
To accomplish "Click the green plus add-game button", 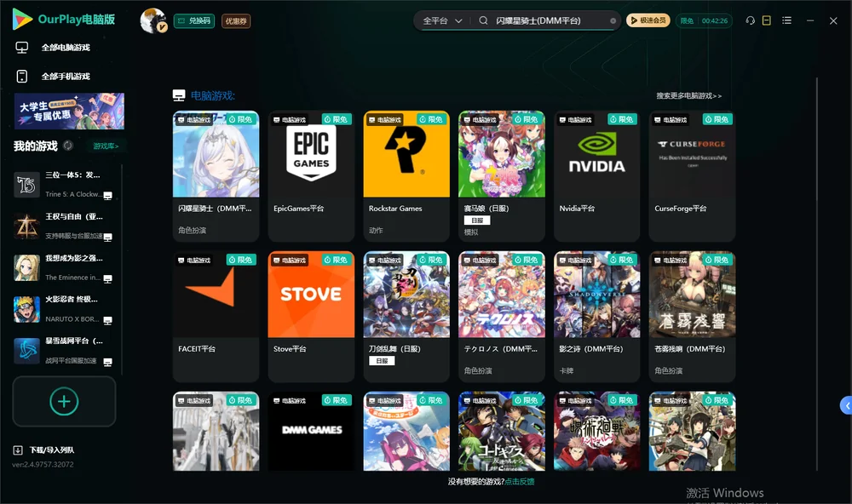I will point(64,401).
